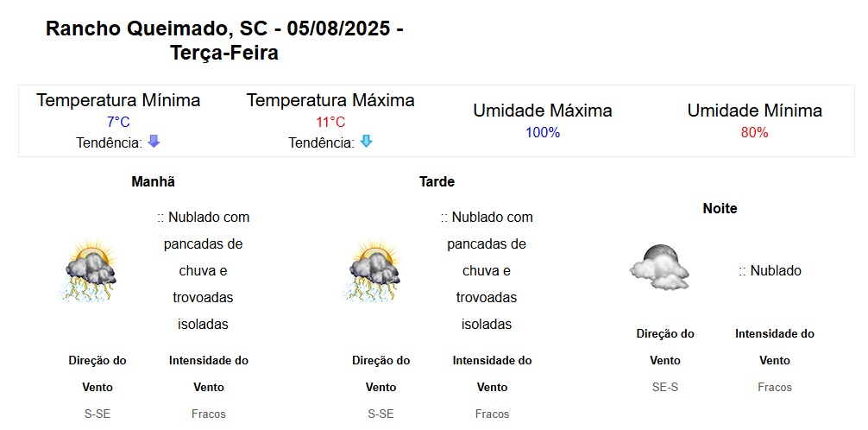Click the afternoon thunderstorm weather icon
868x430 pixels.
coord(372,270)
